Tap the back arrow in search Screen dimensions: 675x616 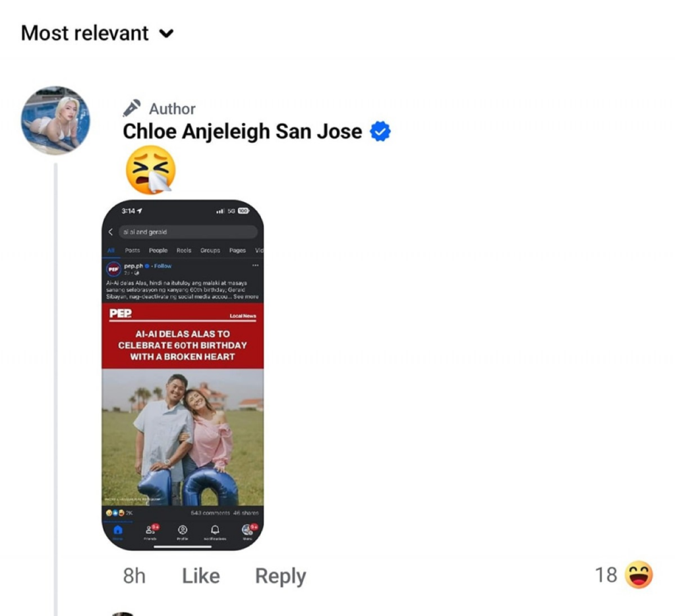(x=110, y=232)
